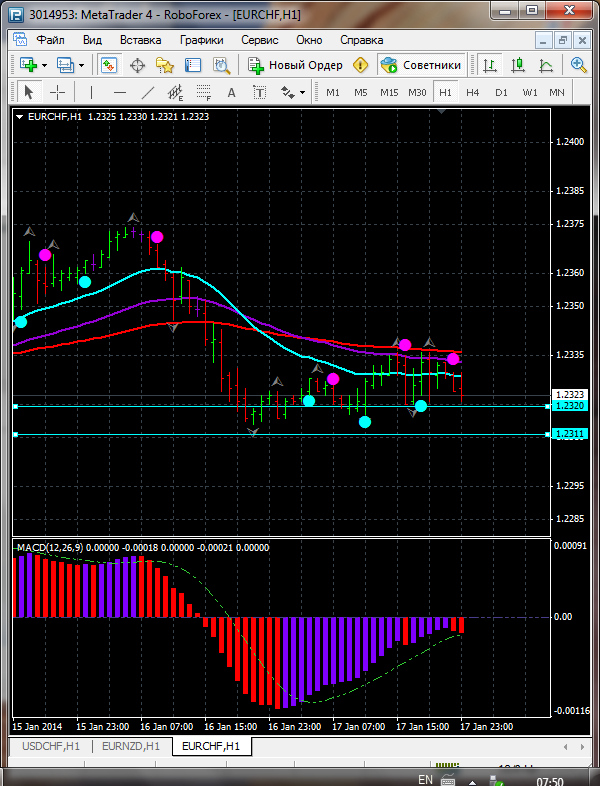Image resolution: width=600 pixels, height=786 pixels.
Task: Draw a vertical line tool
Action: 91,92
